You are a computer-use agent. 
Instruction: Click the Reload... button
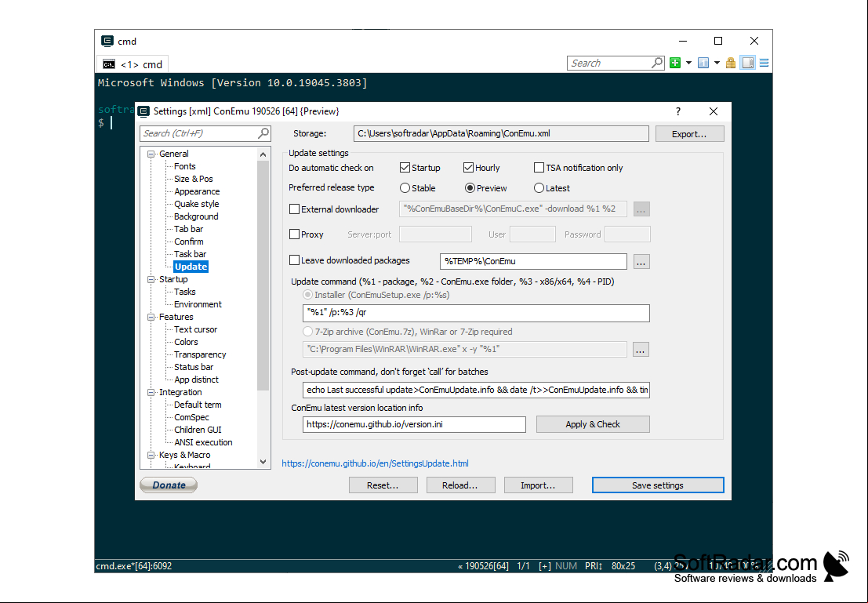coord(460,485)
